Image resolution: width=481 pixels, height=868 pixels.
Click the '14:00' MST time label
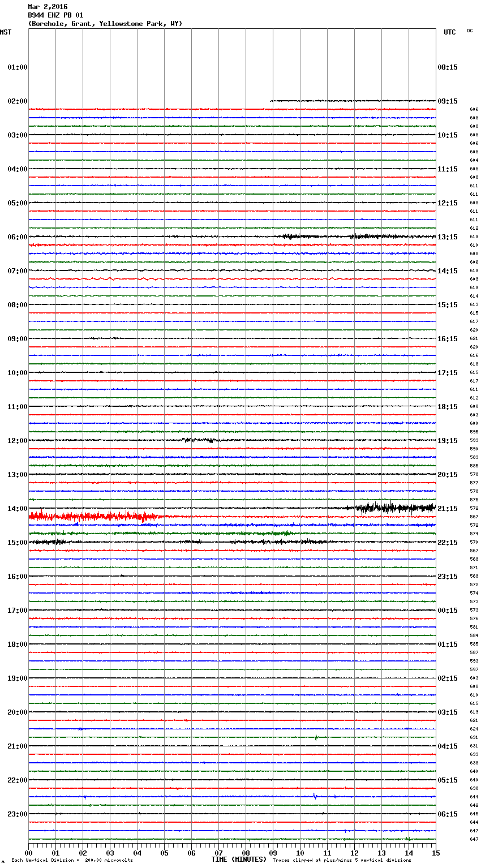18,509
